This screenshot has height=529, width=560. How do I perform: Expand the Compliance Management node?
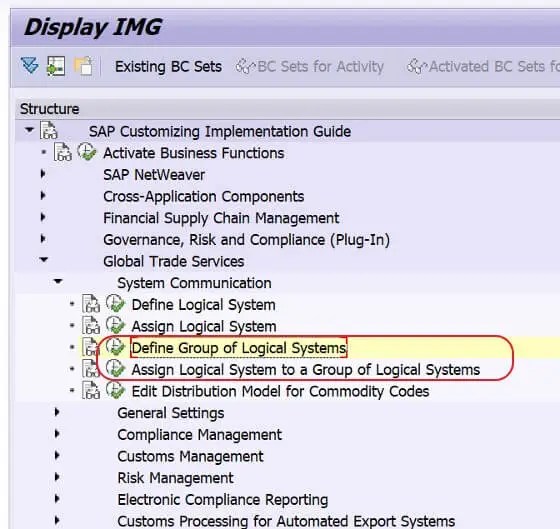[57, 434]
